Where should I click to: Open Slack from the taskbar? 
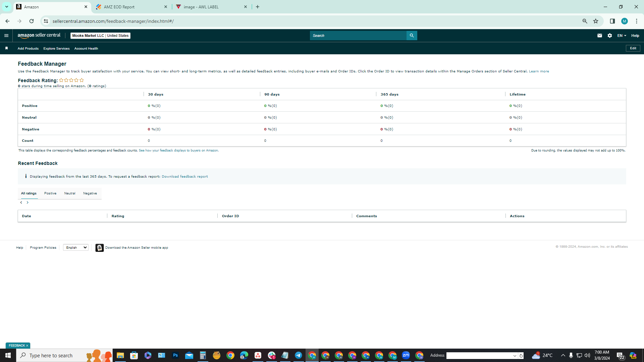click(272, 355)
